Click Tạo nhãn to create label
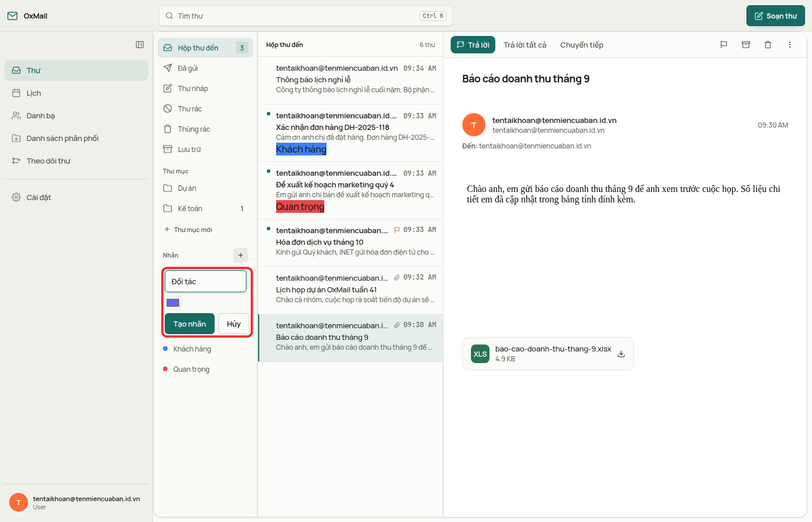 [190, 324]
